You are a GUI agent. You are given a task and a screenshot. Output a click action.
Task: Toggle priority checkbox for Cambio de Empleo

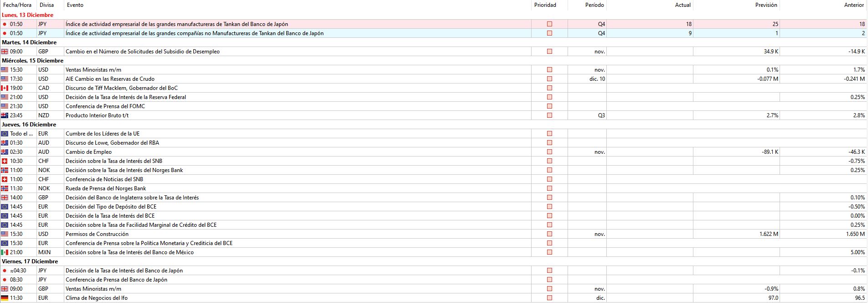549,152
